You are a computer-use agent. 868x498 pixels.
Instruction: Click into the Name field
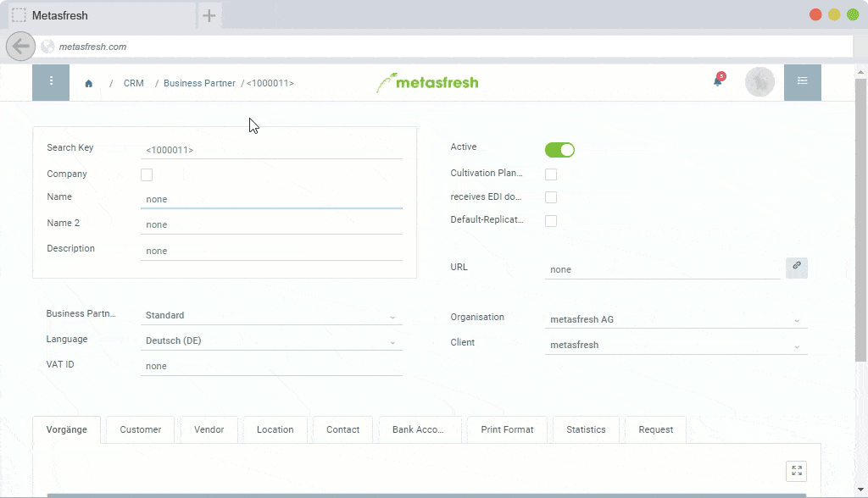[x=271, y=199]
